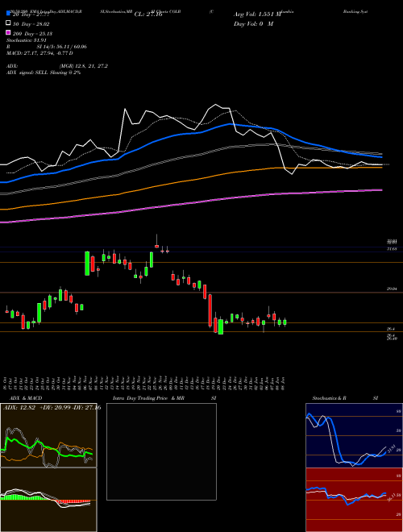This screenshot has width=403, height=532.
Task: Click the 'Stochastics & R SI' panel title
Action: pos(345,398)
